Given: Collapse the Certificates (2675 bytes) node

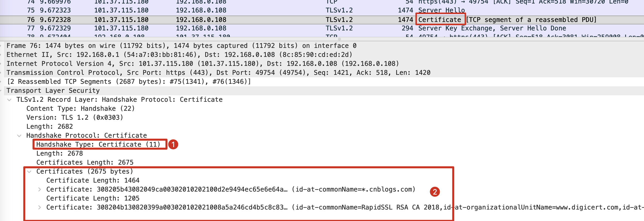Looking at the screenshot, I should coord(29,172).
